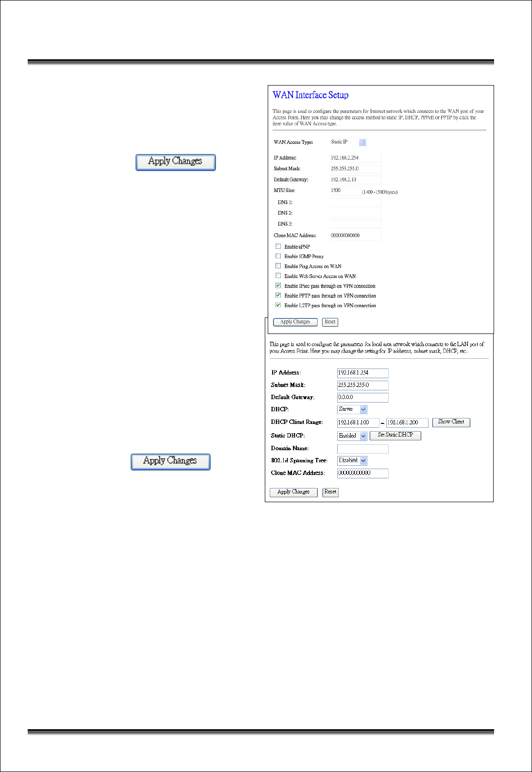The width and height of the screenshot is (532, 772).
Task: Select the DNS 1 input field
Action: click(x=356, y=202)
